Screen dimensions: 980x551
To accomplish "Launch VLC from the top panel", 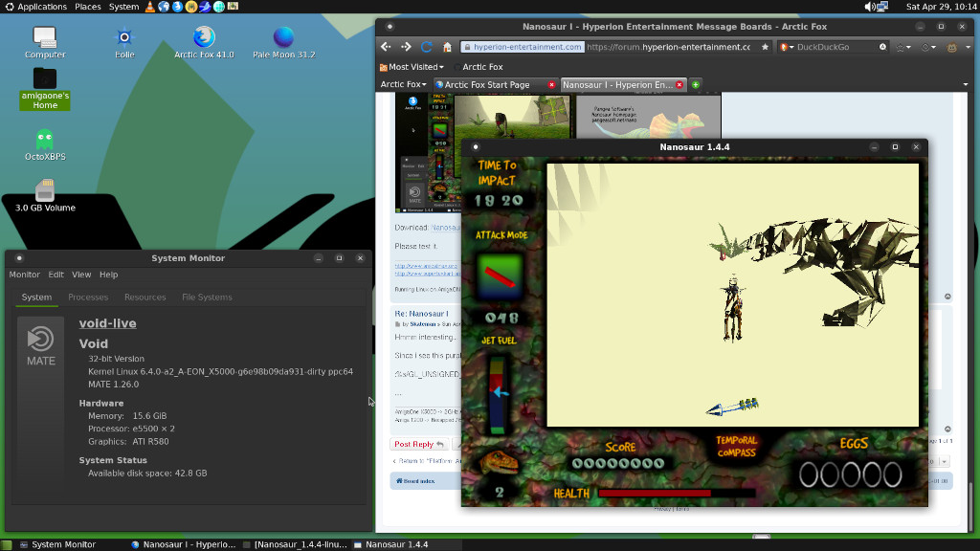I will [150, 7].
